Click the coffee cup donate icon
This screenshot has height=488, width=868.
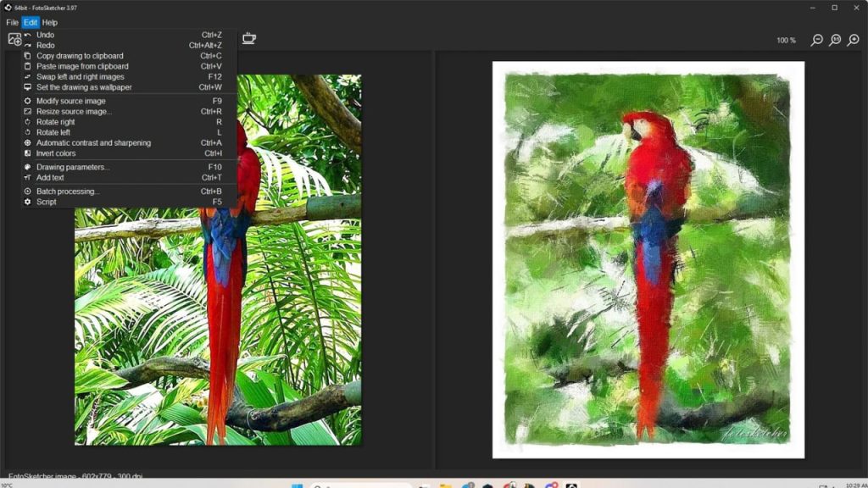tap(249, 38)
